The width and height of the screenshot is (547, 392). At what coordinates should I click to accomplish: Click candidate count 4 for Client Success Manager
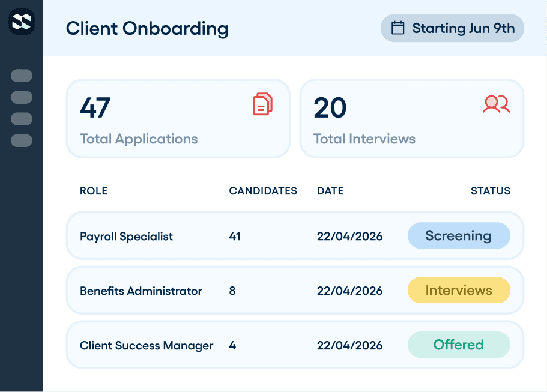click(233, 345)
